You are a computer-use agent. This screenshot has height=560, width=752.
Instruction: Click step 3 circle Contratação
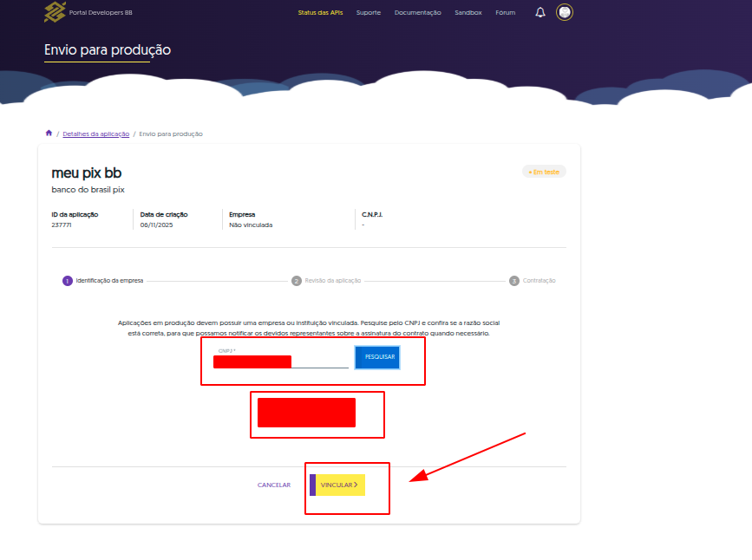point(514,281)
